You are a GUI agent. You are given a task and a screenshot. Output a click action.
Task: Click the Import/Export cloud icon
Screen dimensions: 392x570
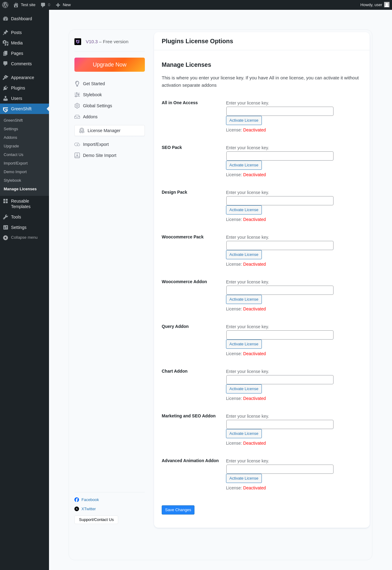(77, 144)
